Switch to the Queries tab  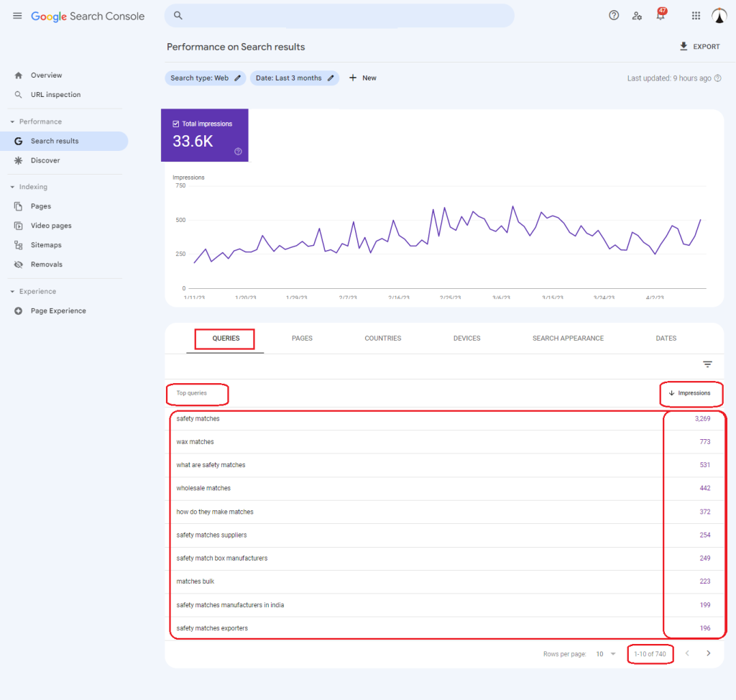(226, 338)
